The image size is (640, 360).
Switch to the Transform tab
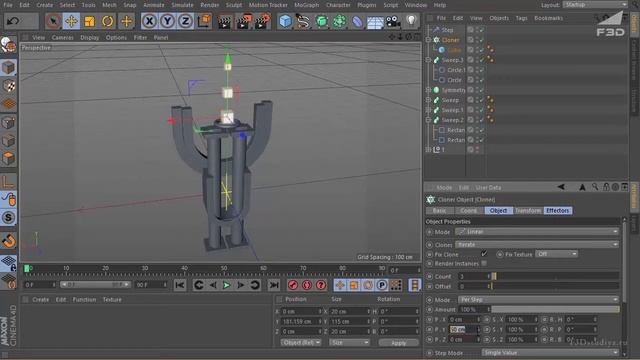(528, 211)
